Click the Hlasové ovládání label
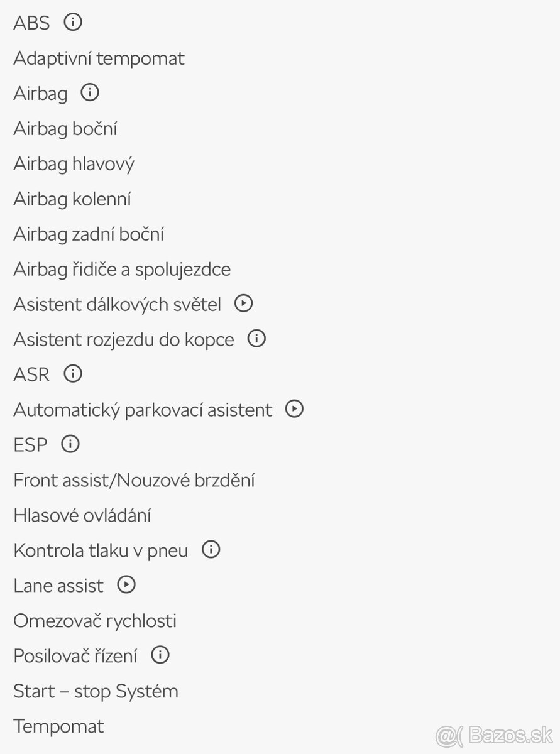The height and width of the screenshot is (754, 560). 82,516
